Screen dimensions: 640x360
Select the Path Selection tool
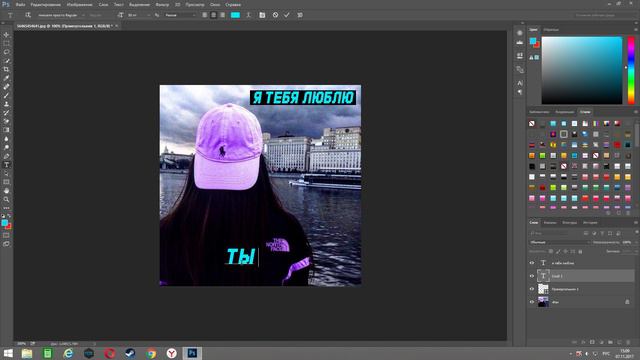coord(6,173)
